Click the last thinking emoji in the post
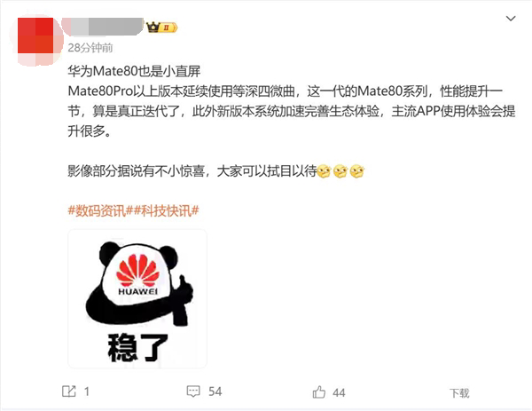Image resolution: width=532 pixels, height=411 pixels. (x=357, y=171)
